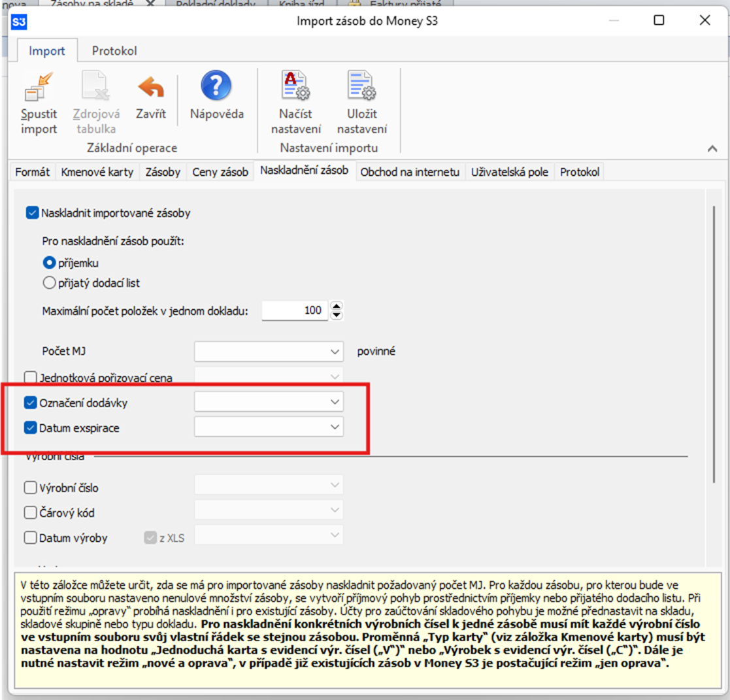
Task: Open the Ceny zásob tab
Action: [x=220, y=172]
